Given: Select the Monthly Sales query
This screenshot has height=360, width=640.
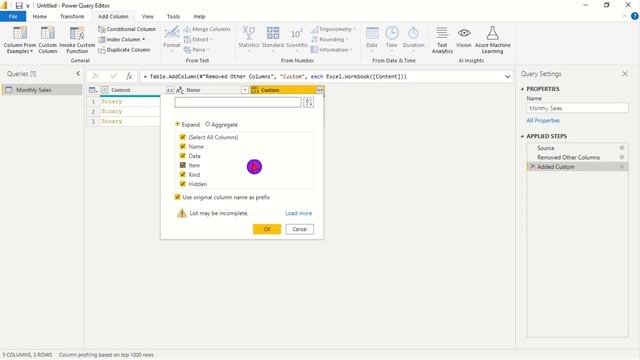Looking at the screenshot, I should pyautogui.click(x=42, y=90).
